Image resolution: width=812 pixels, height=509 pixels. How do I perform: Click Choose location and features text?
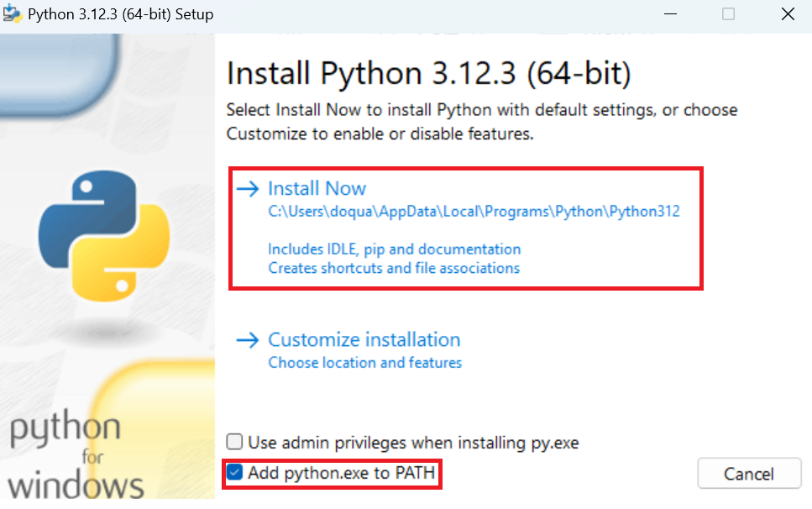click(364, 362)
